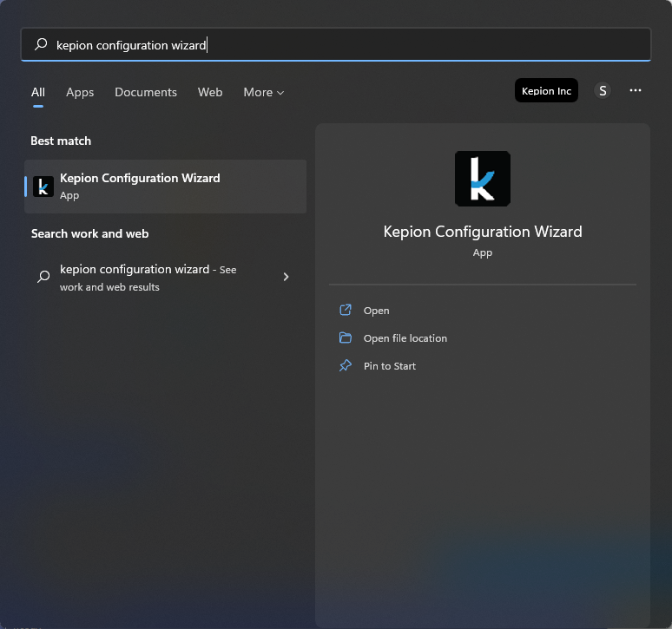672x629 pixels.
Task: Choose Open file location
Action: pos(405,338)
